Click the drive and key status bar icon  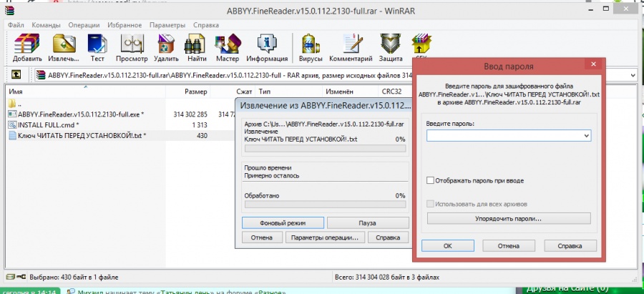16,277
